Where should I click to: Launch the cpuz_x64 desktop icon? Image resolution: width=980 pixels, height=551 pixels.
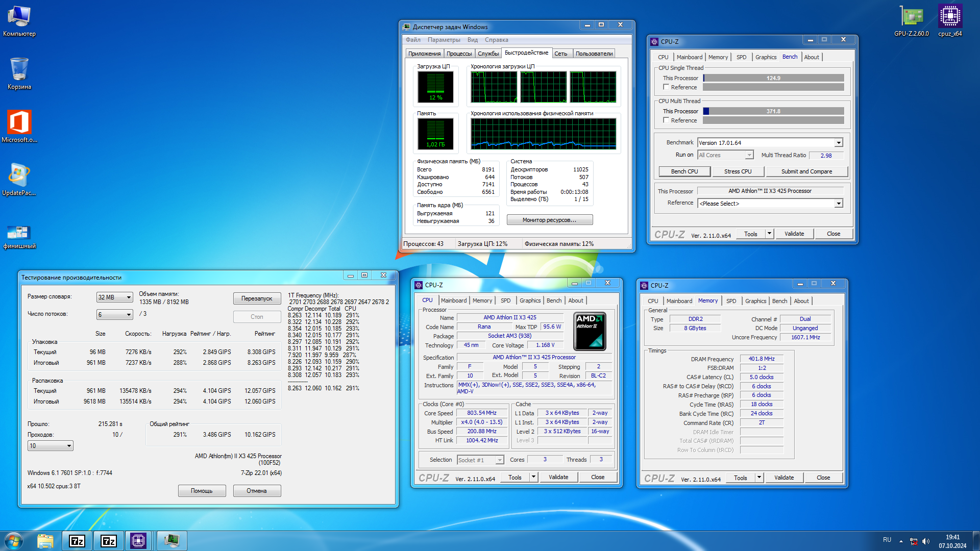(950, 21)
